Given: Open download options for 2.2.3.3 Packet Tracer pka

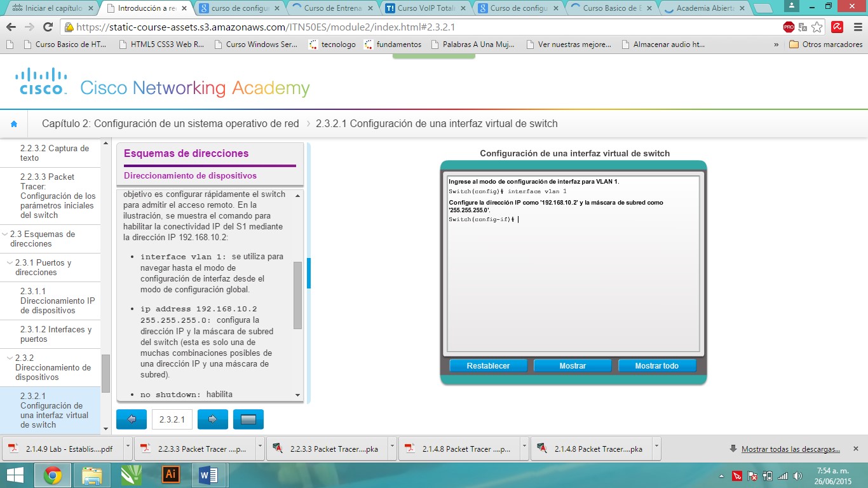Looking at the screenshot, I should 392,448.
